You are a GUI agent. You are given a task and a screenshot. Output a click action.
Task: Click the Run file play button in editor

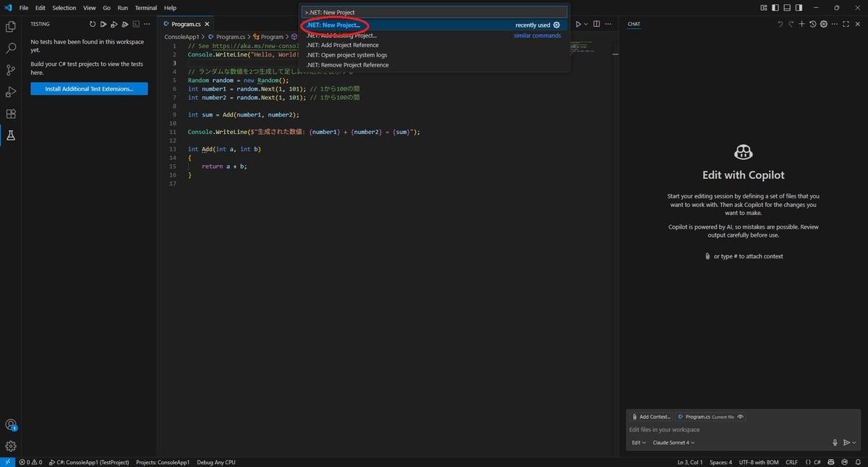click(x=578, y=24)
